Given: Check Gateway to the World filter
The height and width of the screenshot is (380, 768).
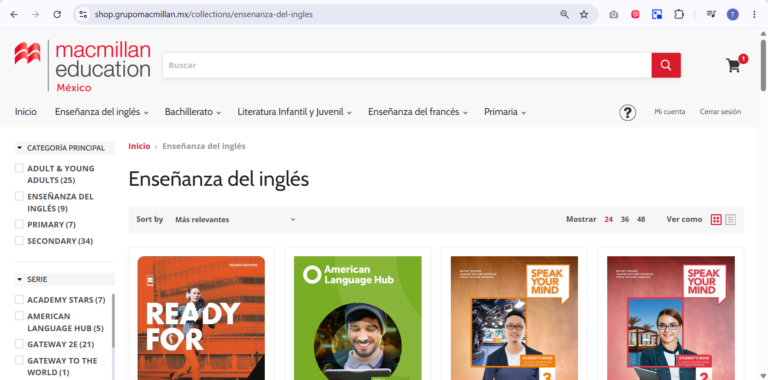Looking at the screenshot, I should coord(19,360).
